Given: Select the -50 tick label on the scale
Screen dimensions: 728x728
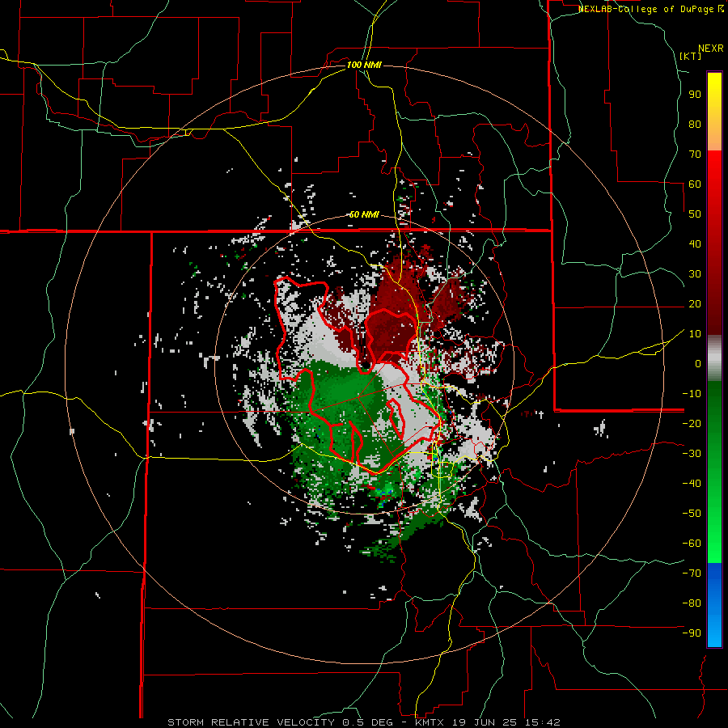Looking at the screenshot, I should (692, 514).
